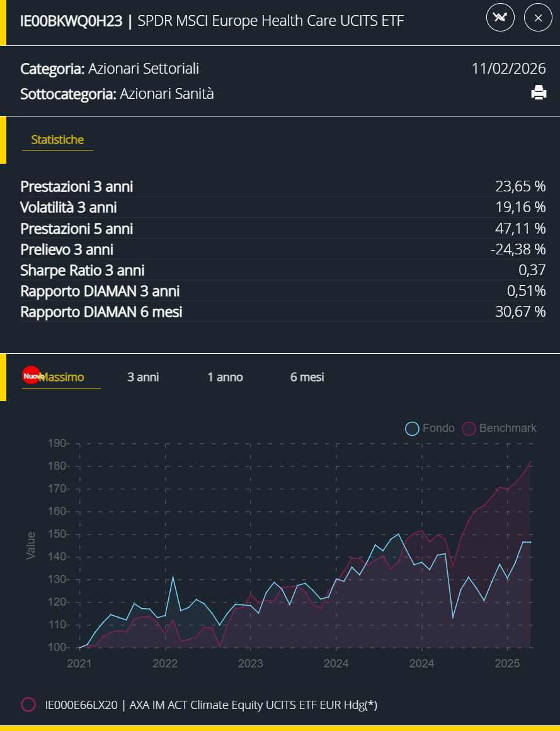Open the AXA IM ACT Climate Equity benchmark
The width and height of the screenshot is (560, 731).
(x=211, y=705)
